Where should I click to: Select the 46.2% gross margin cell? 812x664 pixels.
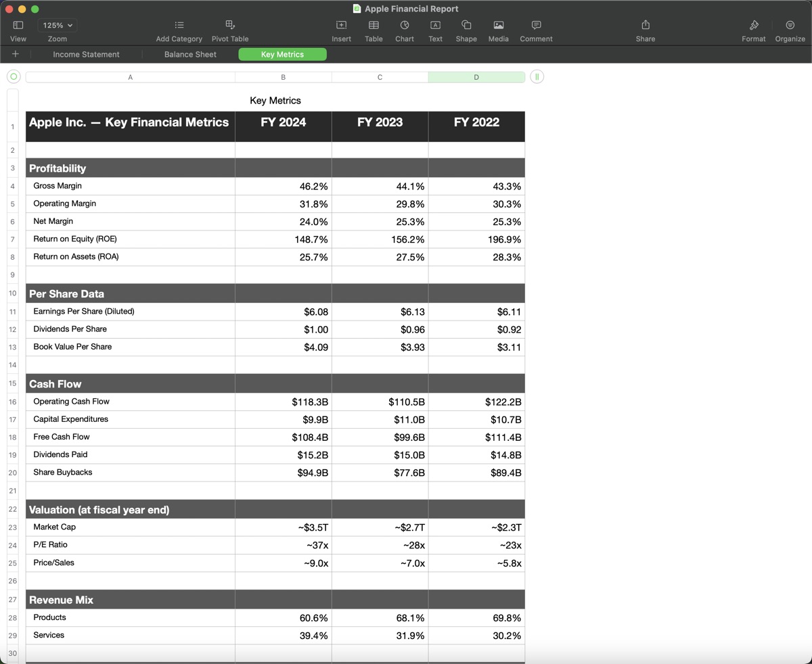284,186
